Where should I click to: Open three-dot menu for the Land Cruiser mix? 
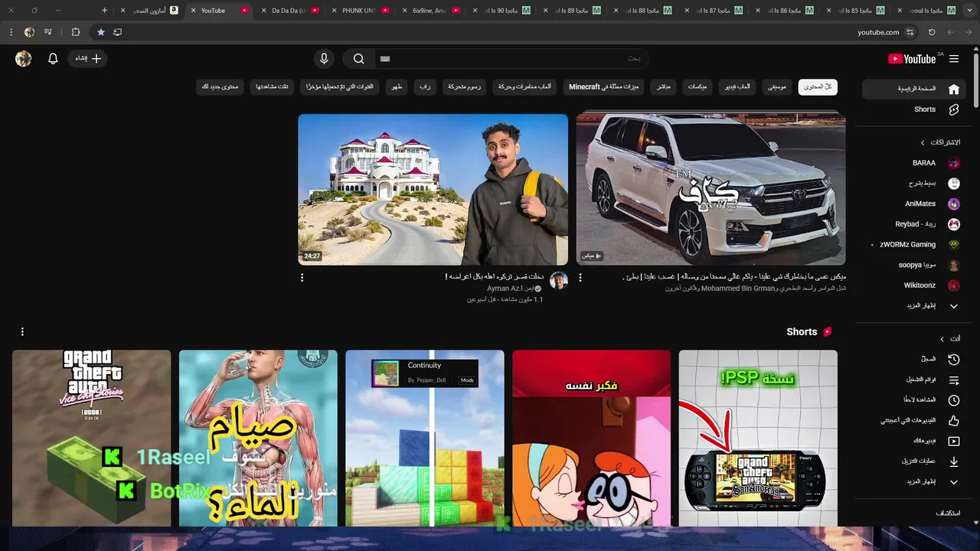click(x=580, y=278)
